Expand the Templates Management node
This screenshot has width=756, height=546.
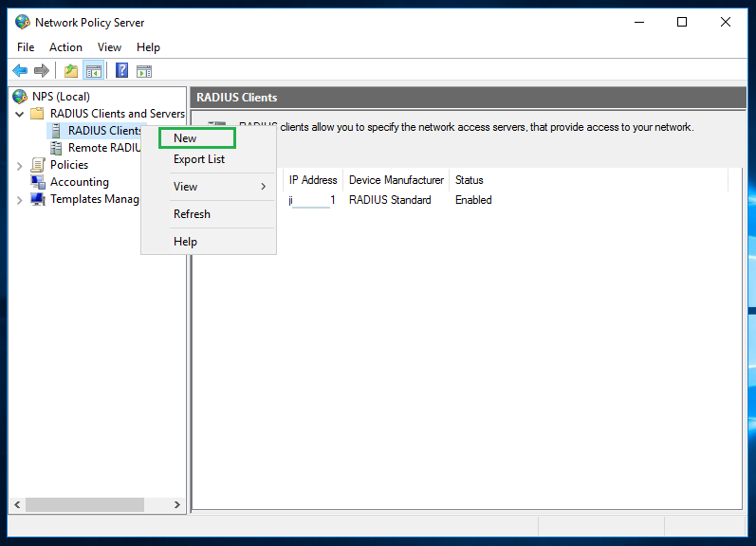(x=20, y=200)
